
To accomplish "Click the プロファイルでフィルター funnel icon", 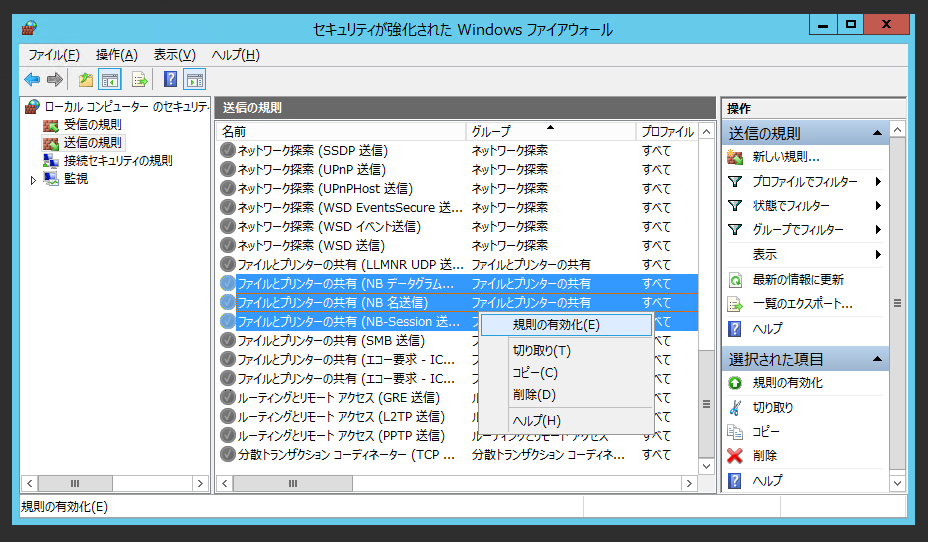I will click(x=735, y=182).
